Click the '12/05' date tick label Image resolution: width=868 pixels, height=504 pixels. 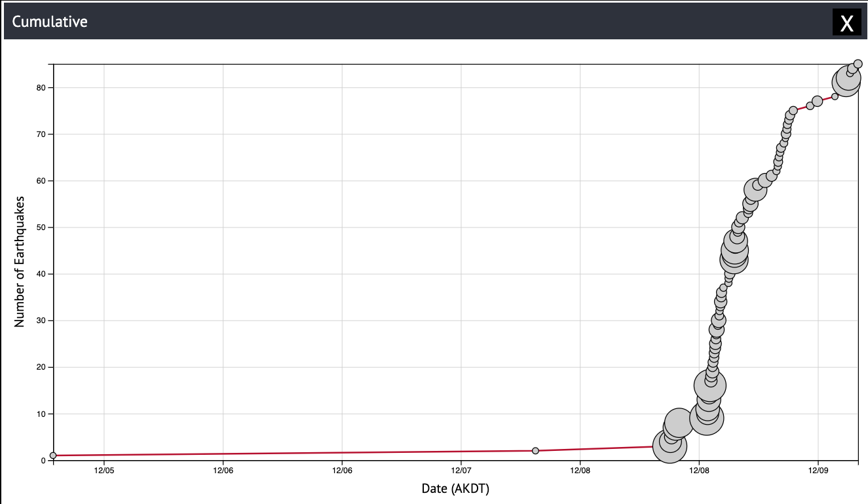[x=104, y=471]
